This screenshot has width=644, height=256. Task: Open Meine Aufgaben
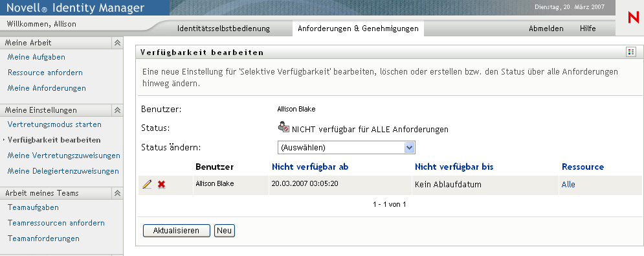[36, 57]
